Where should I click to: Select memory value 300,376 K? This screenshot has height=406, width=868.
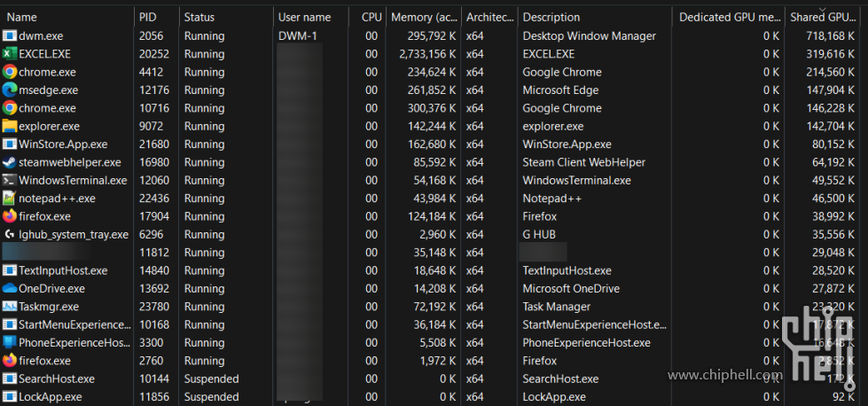[x=433, y=108]
